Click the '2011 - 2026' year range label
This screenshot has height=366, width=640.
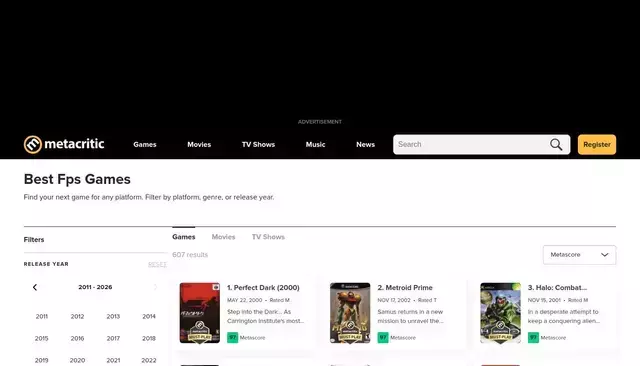click(95, 287)
